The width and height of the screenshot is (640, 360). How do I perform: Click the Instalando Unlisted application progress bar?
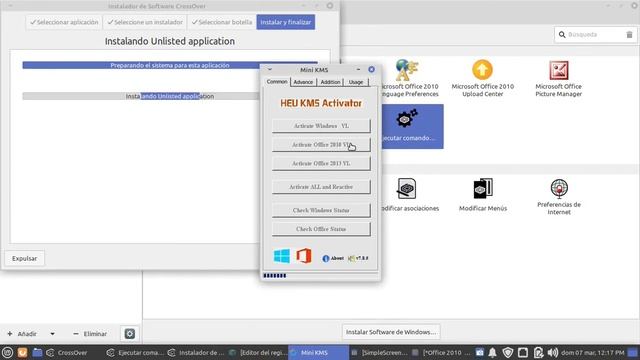[141, 96]
